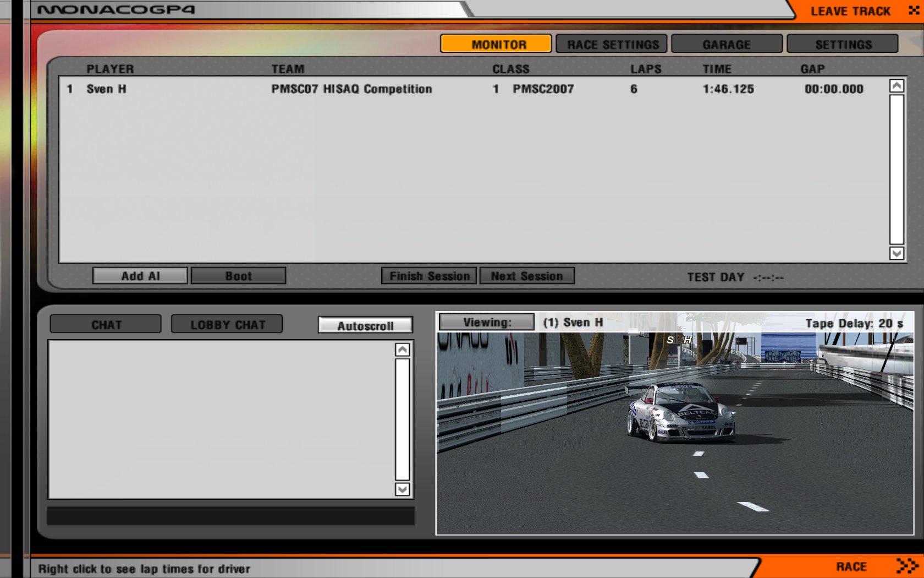The width and height of the screenshot is (924, 578).
Task: Switch to the Lobby Chat channel
Action: coord(227,325)
